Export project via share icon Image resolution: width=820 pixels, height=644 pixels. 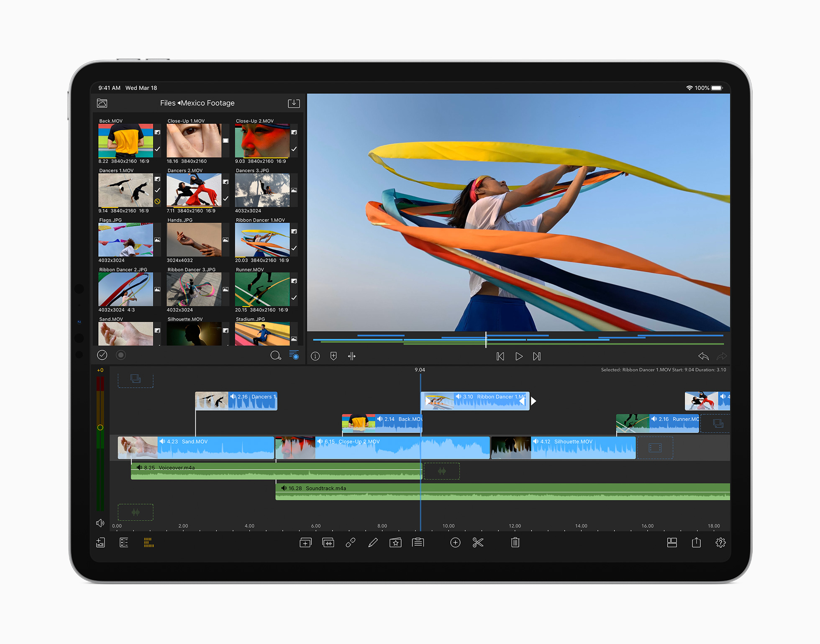[x=696, y=542]
